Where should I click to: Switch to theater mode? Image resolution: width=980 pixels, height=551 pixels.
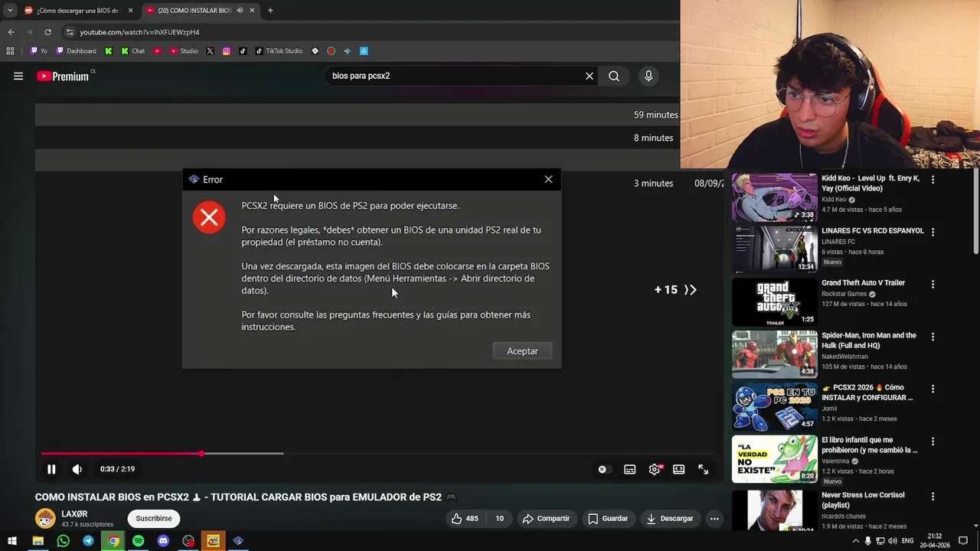pos(678,469)
